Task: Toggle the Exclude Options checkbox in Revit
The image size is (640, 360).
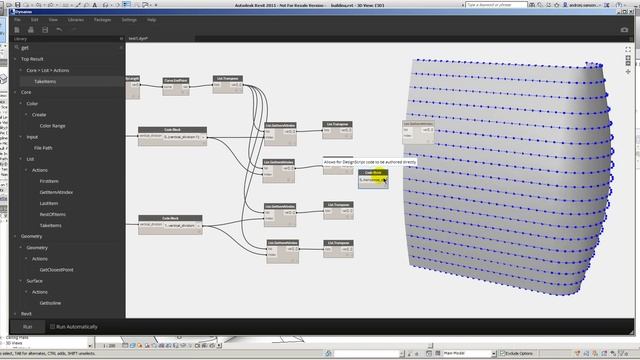Action: coord(502,353)
